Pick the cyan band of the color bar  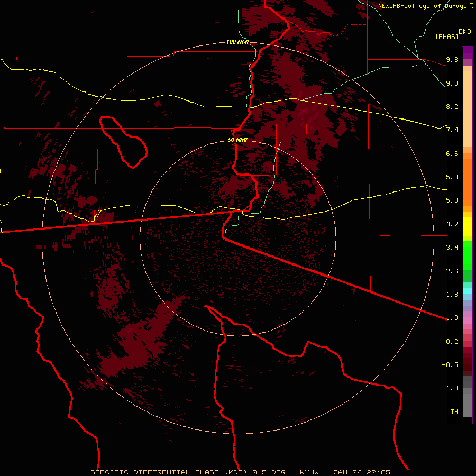coord(467,290)
